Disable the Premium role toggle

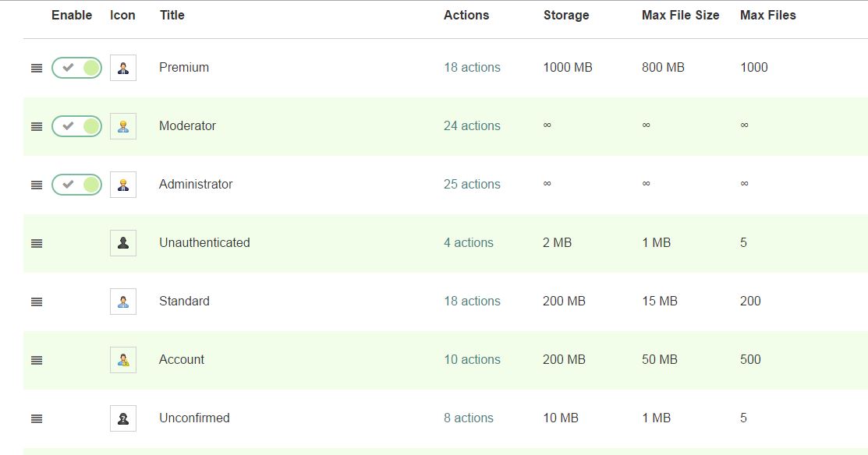pos(76,68)
